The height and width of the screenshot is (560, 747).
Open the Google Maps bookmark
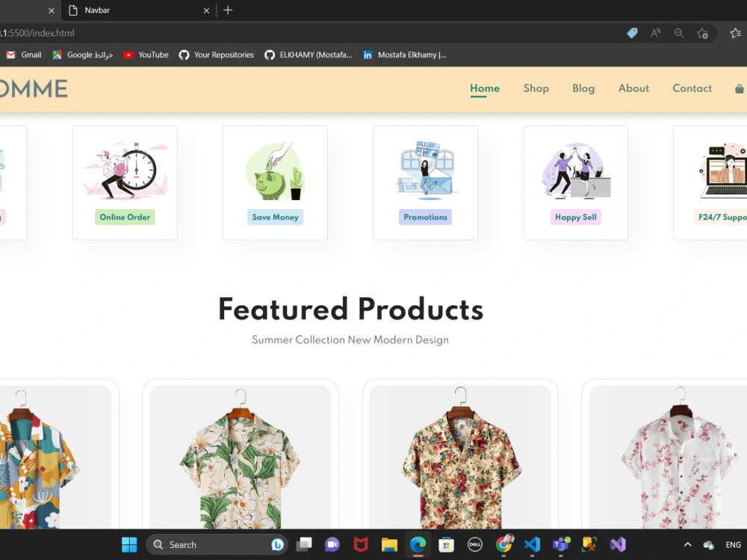82,55
